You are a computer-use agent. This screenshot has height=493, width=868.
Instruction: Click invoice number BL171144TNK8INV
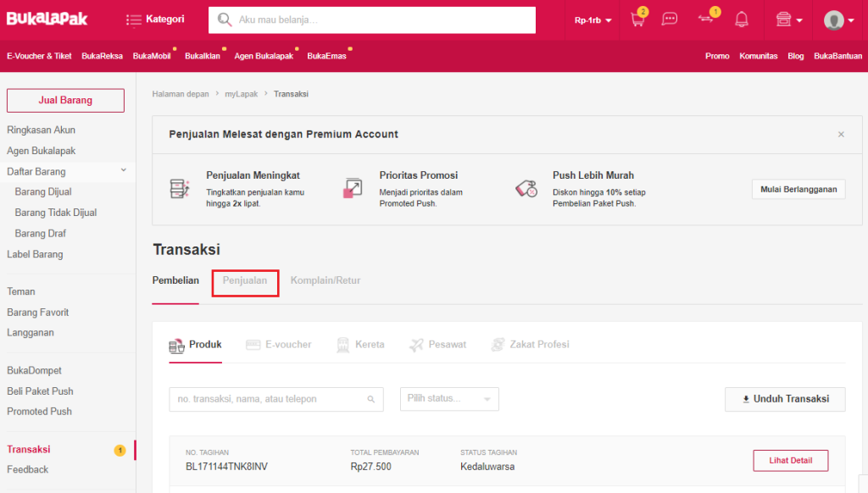pos(226,467)
